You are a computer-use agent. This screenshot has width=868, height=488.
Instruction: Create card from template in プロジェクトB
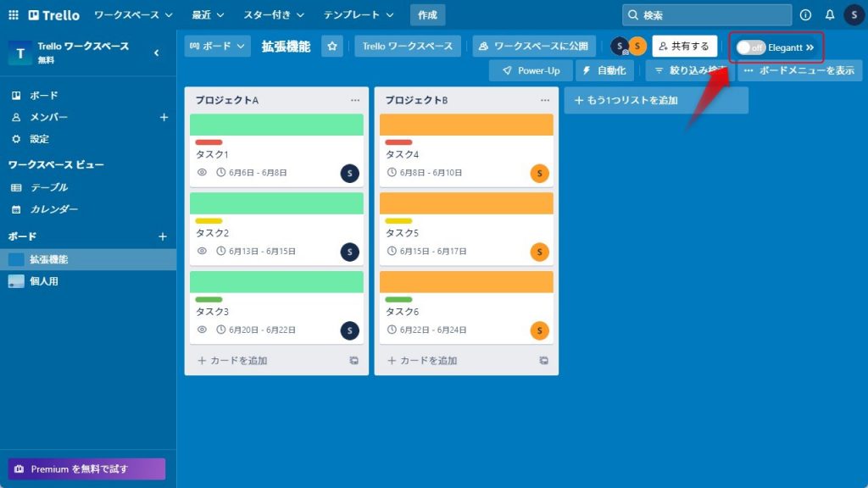click(x=543, y=360)
